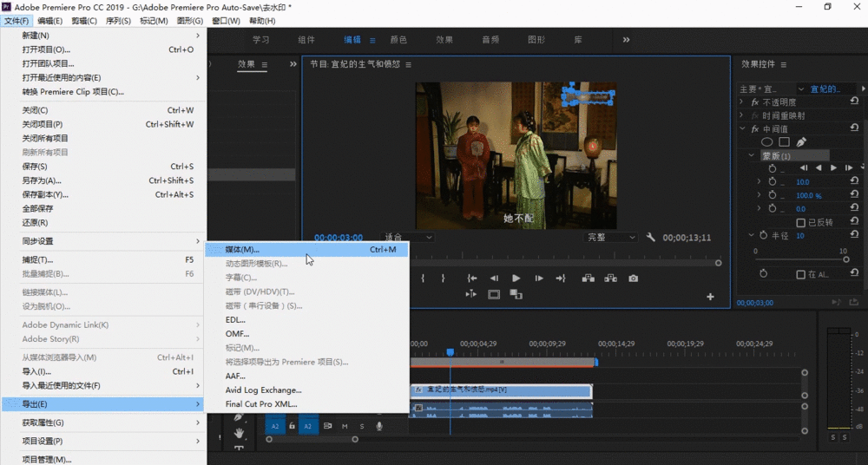Create ellipse mask in Effect Controls
Screen dimensions: 868x465
(x=767, y=142)
